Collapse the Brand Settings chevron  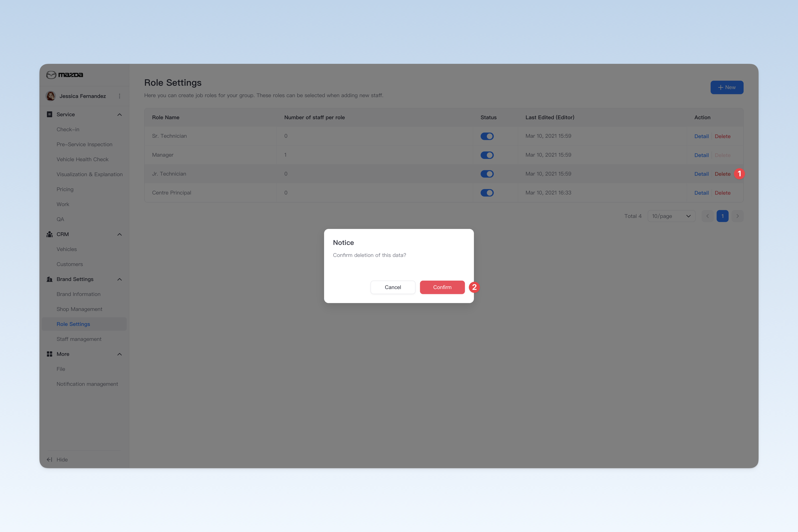pyautogui.click(x=119, y=279)
